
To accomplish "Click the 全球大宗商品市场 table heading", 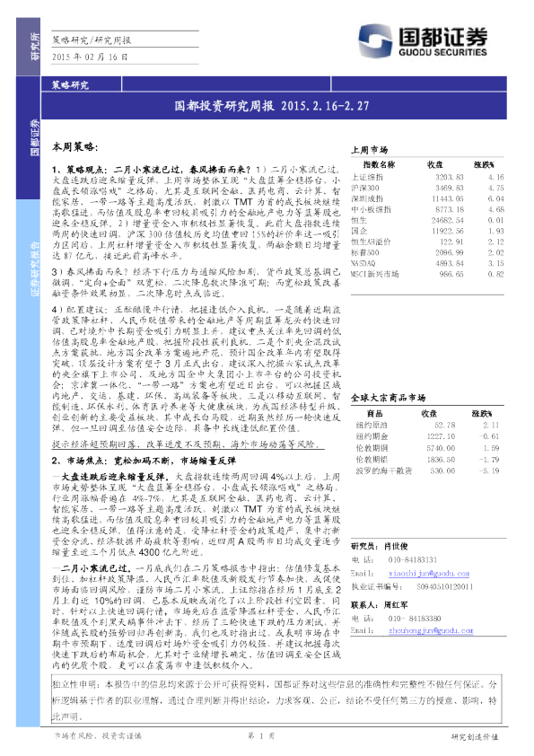I will (388, 398).
